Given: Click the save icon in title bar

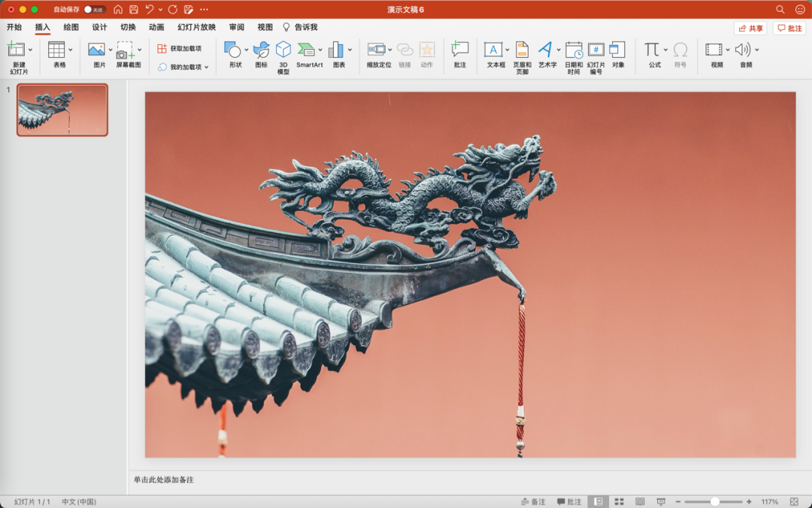Looking at the screenshot, I should click(134, 10).
